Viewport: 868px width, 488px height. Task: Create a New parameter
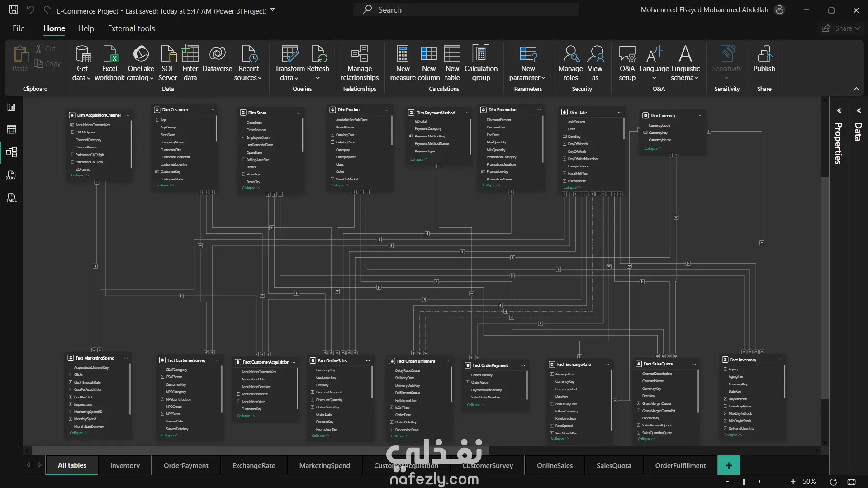point(528,63)
